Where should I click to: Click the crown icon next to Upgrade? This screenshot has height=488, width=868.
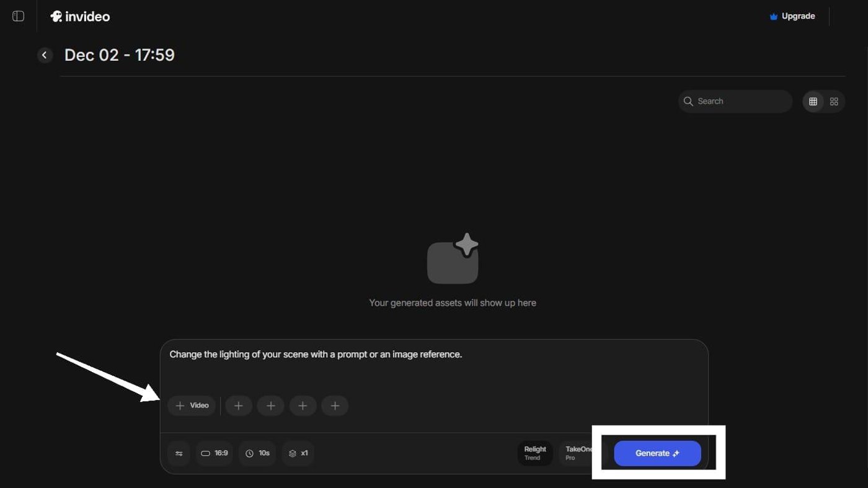(x=773, y=17)
